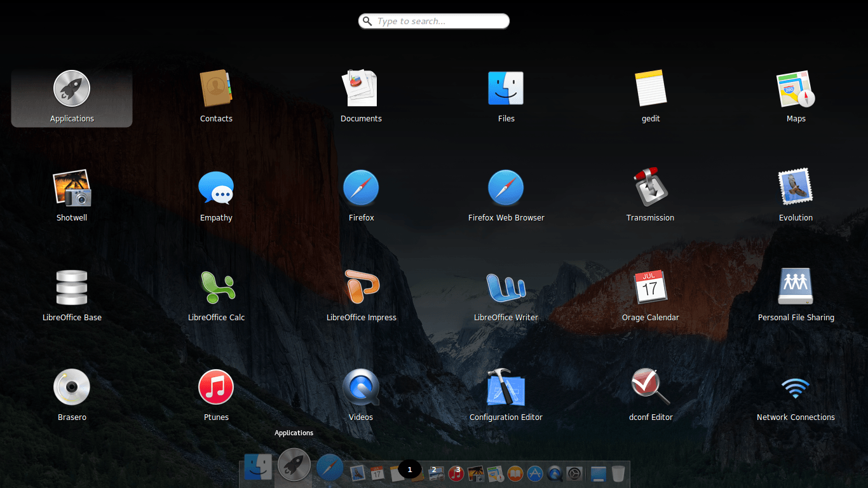The width and height of the screenshot is (868, 488).
Task: Launch gedit text editor
Action: 651,97
